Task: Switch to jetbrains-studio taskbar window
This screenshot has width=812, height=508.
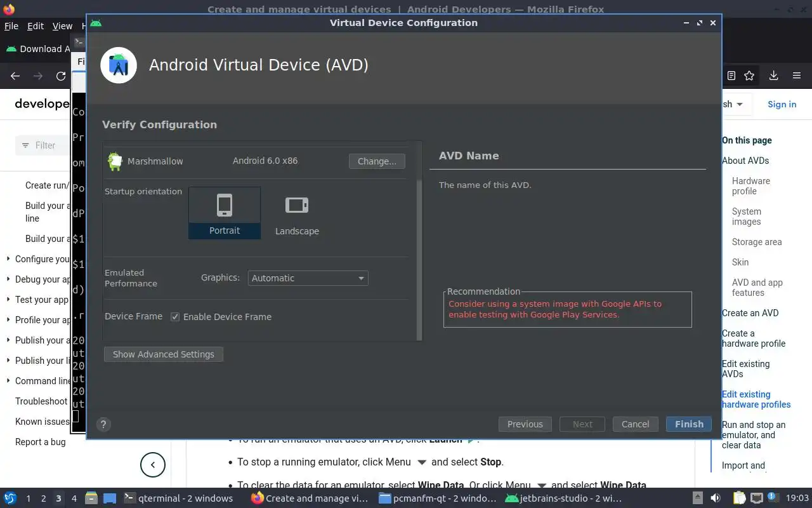Action: (x=563, y=498)
